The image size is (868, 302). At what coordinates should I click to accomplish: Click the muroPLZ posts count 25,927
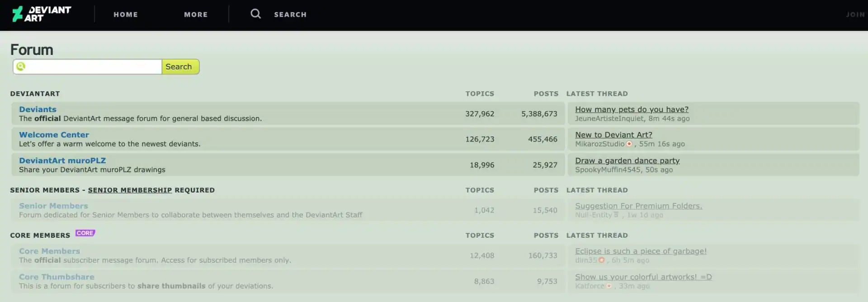coord(545,165)
